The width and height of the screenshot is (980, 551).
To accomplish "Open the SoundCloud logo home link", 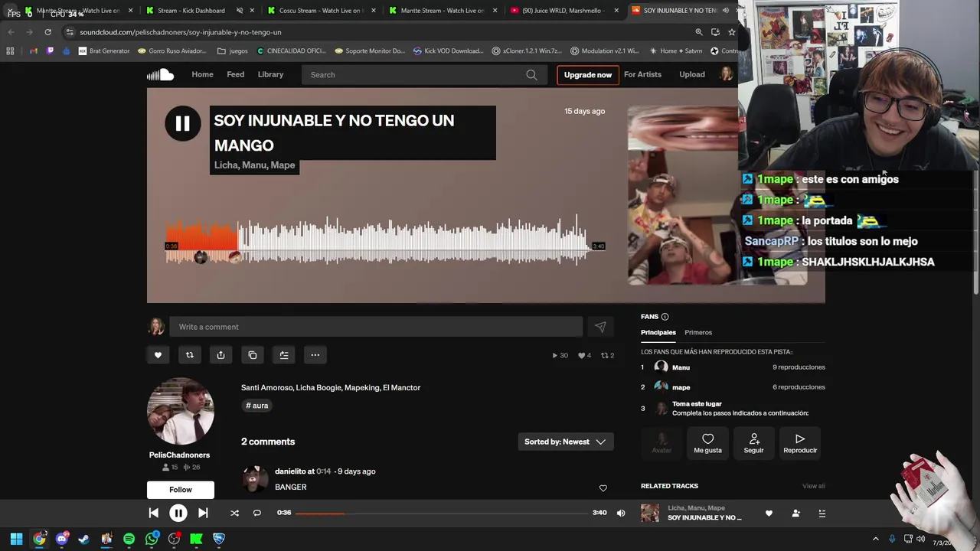I will pos(160,74).
